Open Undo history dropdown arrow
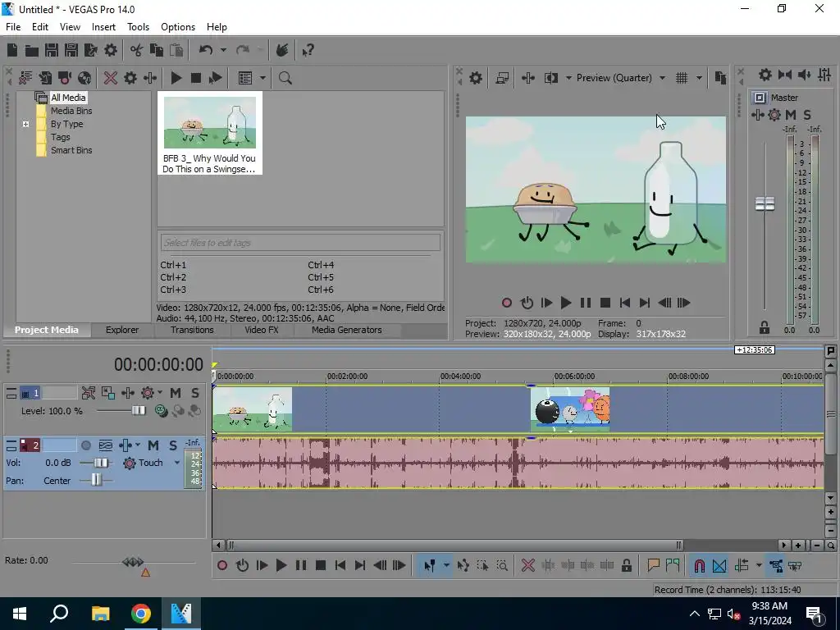This screenshot has height=630, width=840. [x=223, y=50]
